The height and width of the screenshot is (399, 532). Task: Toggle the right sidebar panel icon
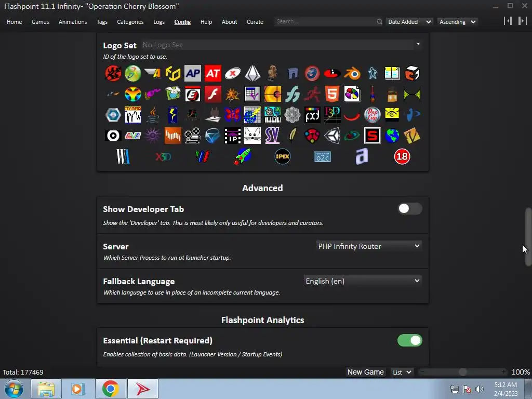pos(522,21)
